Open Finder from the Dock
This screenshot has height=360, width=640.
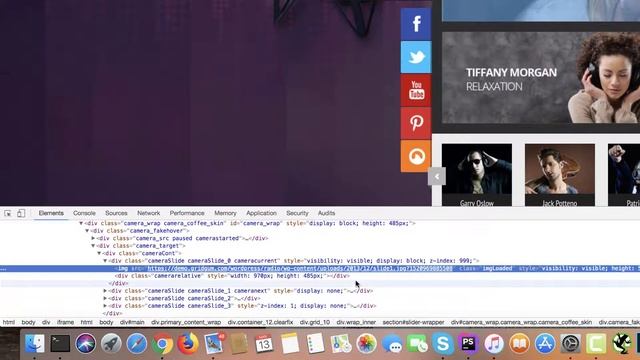click(x=35, y=344)
